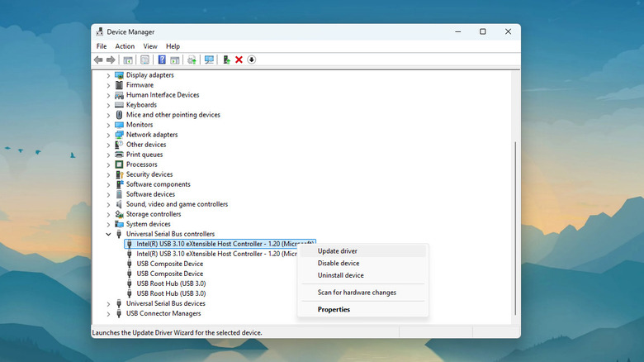Click Properties in the context menu
The image size is (644, 362).
tap(334, 310)
